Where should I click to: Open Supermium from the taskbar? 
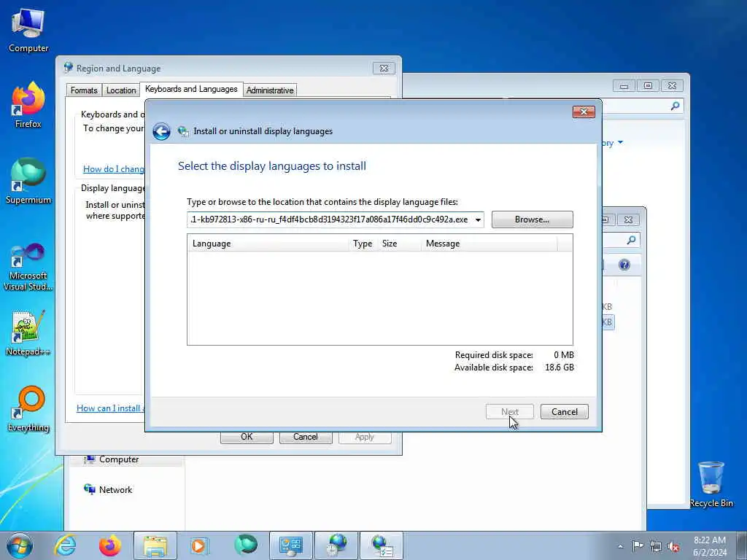245,545
